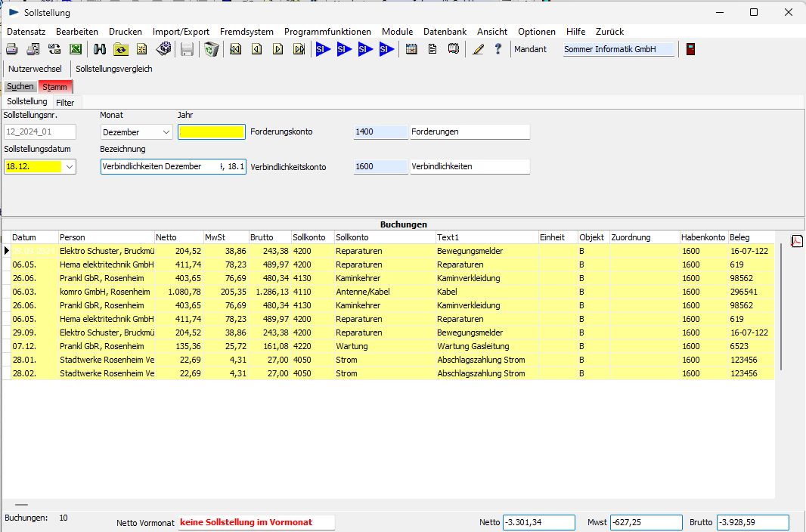Screen dimensions: 806x532
Task: Click the Excel export icon
Action: [76, 49]
